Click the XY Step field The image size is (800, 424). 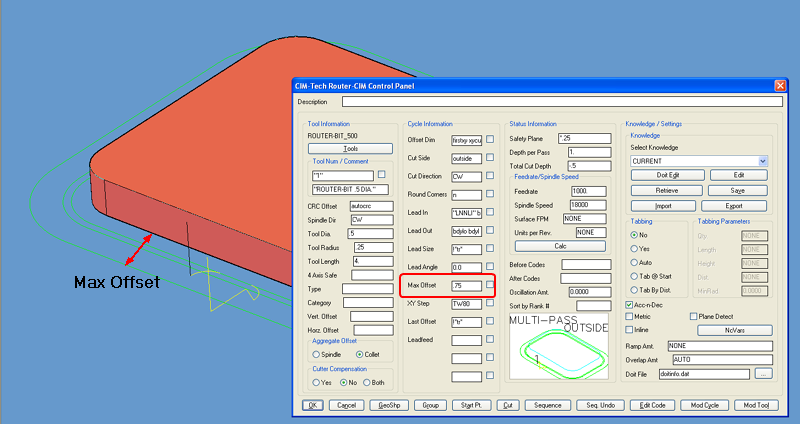pyautogui.click(x=466, y=304)
